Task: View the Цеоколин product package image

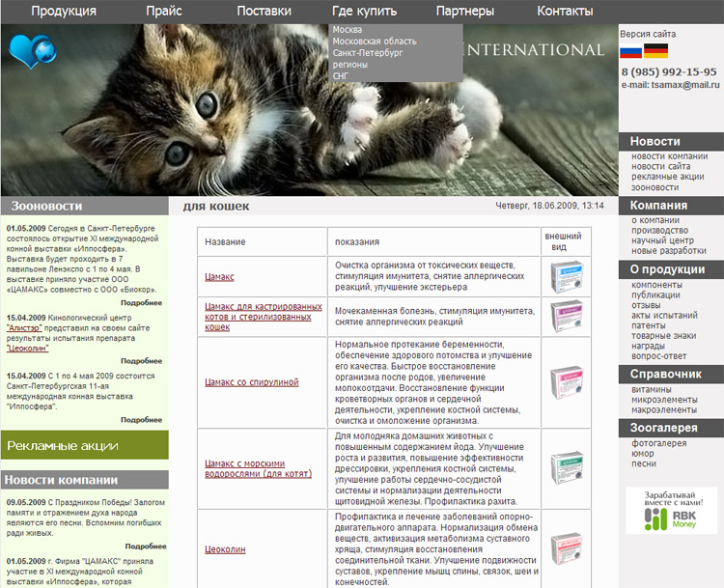Action: click(x=567, y=548)
